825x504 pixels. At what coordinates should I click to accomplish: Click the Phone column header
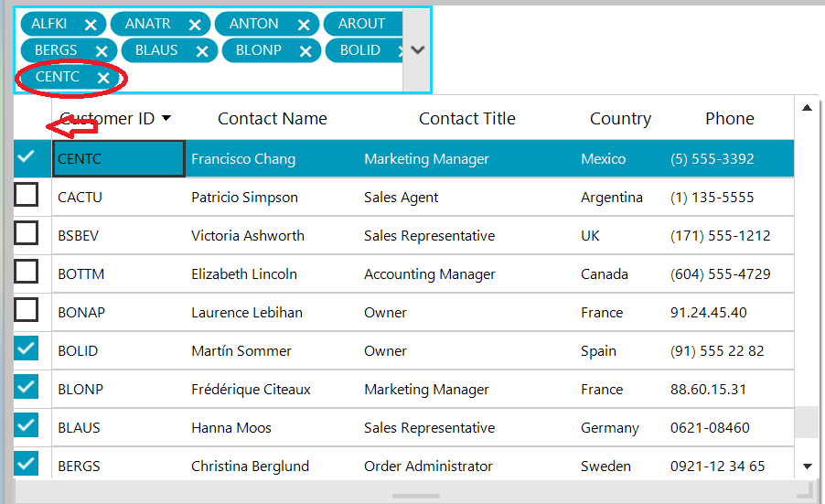729,119
